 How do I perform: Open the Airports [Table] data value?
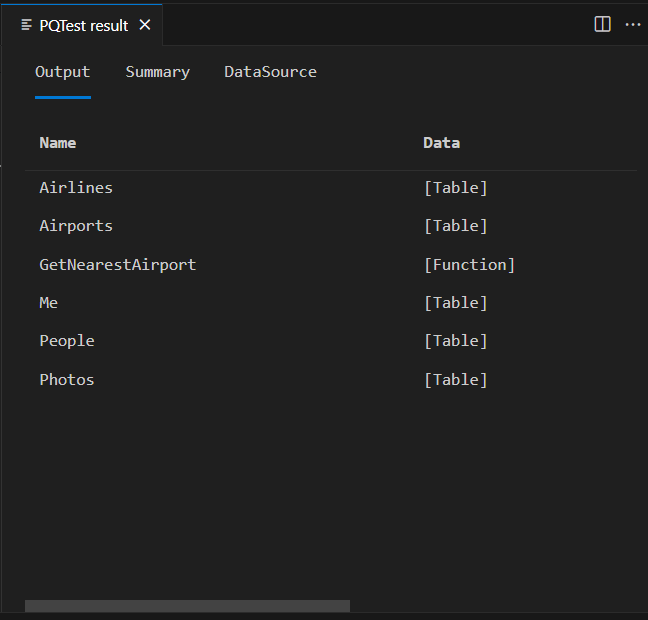click(x=455, y=226)
